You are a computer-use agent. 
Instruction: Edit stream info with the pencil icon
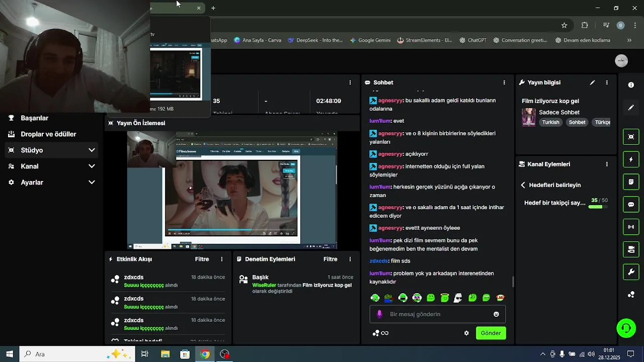point(593,82)
